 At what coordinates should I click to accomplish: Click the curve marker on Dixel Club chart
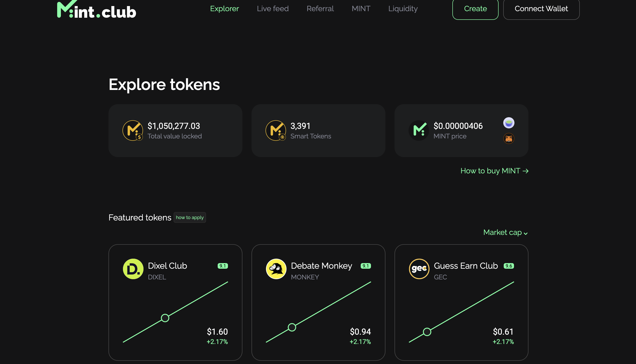click(165, 318)
